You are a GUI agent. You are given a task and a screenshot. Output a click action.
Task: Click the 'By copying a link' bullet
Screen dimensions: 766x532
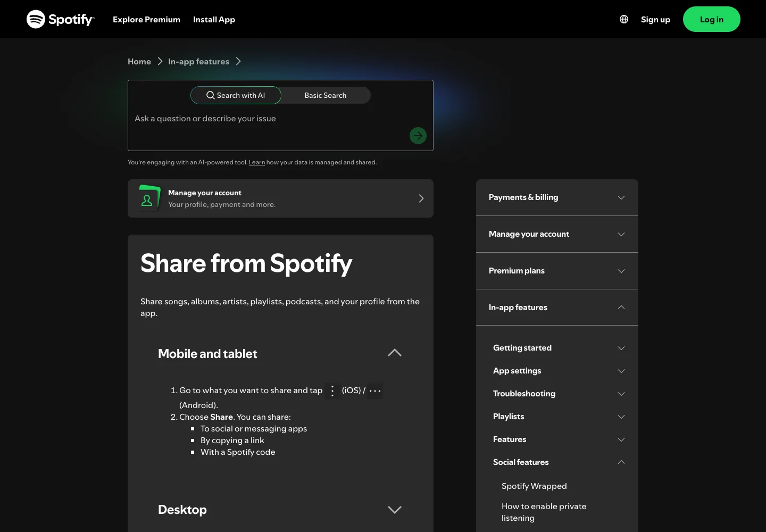click(232, 440)
